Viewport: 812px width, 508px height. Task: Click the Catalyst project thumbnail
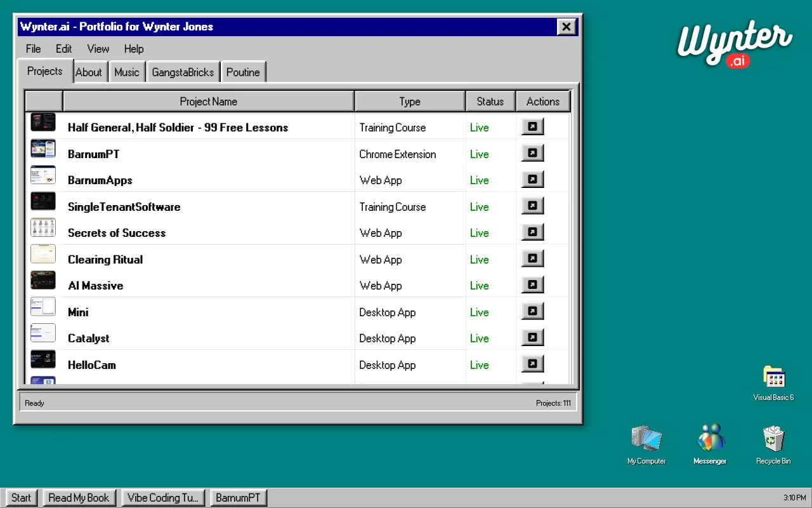click(x=43, y=333)
